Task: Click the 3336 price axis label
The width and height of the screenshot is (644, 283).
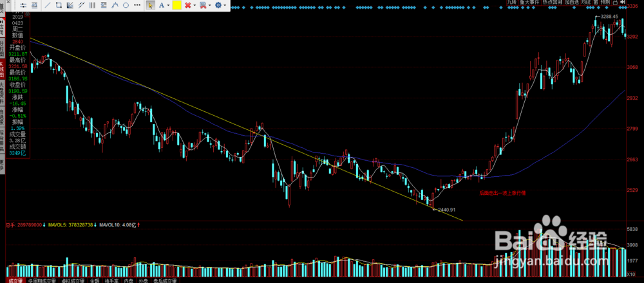Action: tap(633, 6)
